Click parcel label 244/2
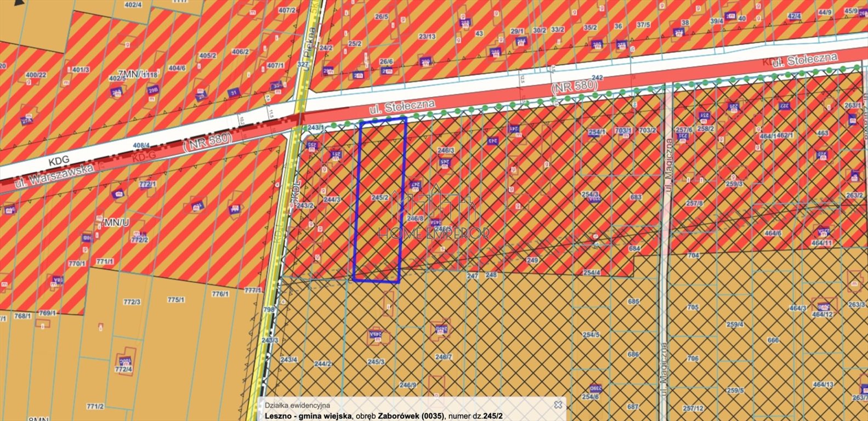The height and width of the screenshot is (421, 868). click(322, 363)
